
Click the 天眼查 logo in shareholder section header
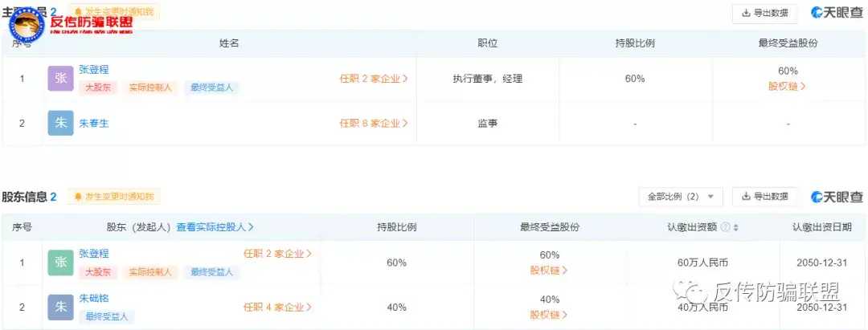coord(837,197)
